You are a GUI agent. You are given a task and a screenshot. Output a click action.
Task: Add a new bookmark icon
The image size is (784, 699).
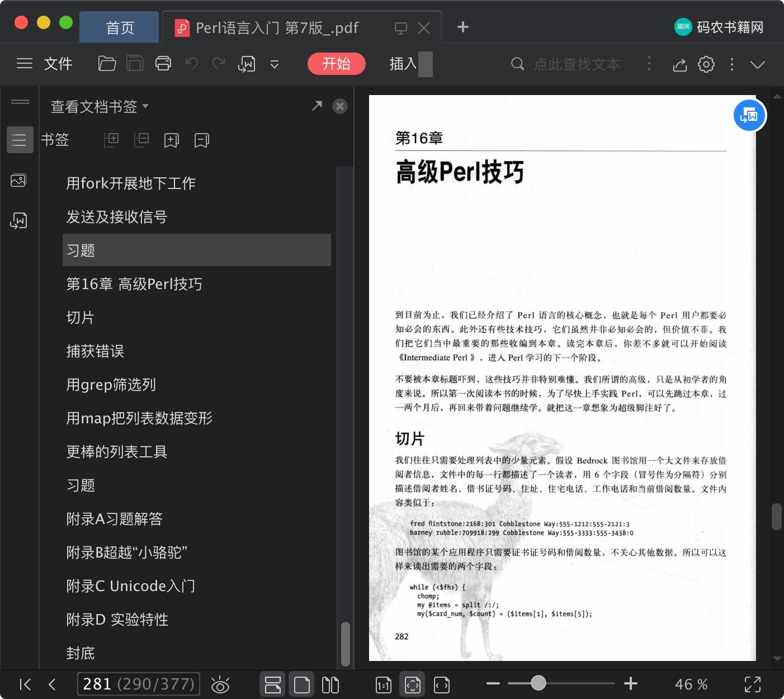pyautogui.click(x=172, y=140)
